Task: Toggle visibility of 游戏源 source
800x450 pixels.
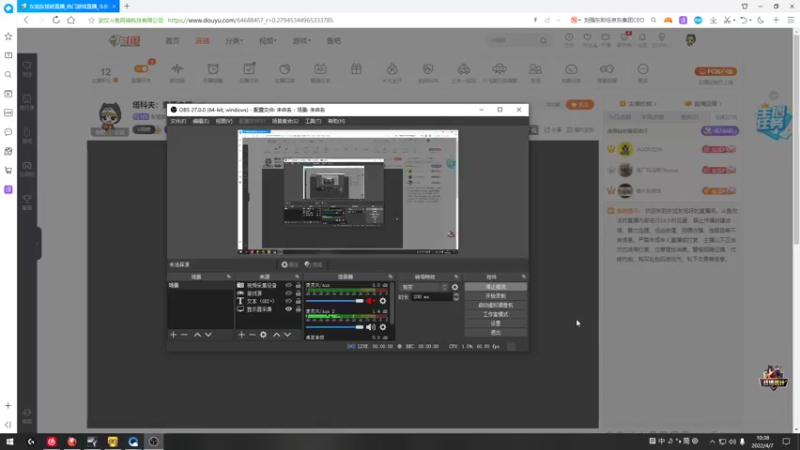Action: coord(288,293)
